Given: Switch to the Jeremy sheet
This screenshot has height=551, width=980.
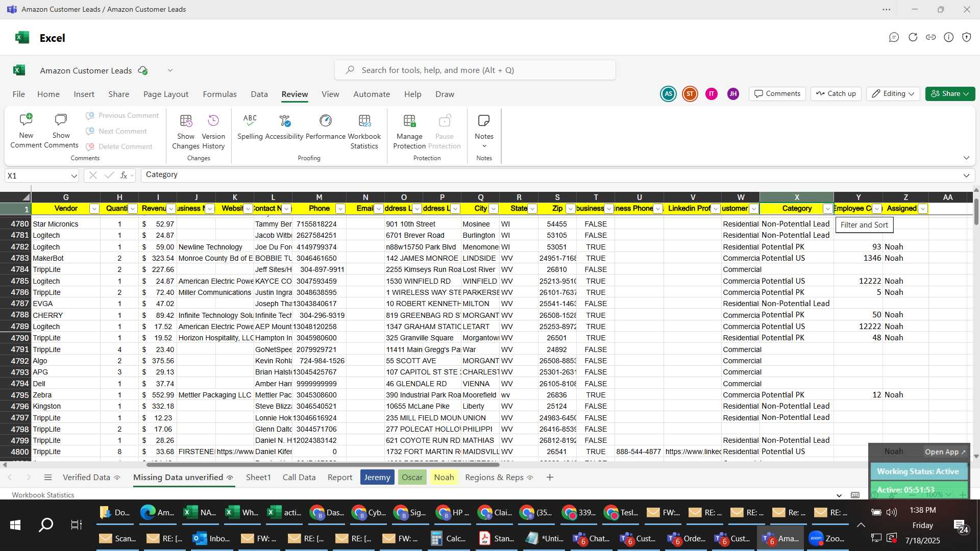Looking at the screenshot, I should tap(377, 478).
